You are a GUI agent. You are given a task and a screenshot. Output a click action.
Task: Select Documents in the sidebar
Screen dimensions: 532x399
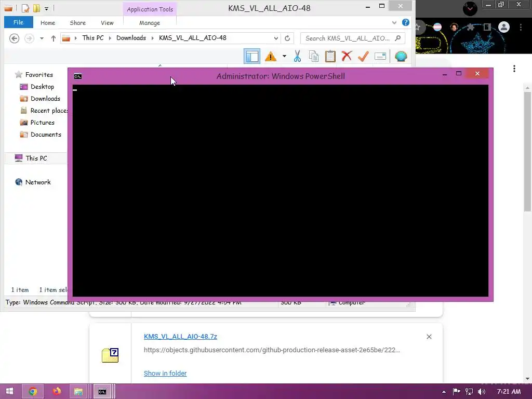tap(41, 135)
